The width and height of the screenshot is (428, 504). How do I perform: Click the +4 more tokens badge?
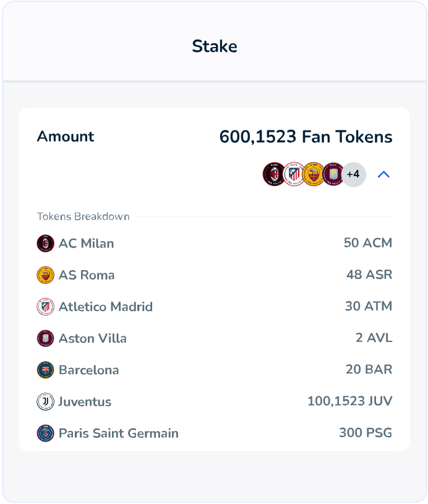354,174
